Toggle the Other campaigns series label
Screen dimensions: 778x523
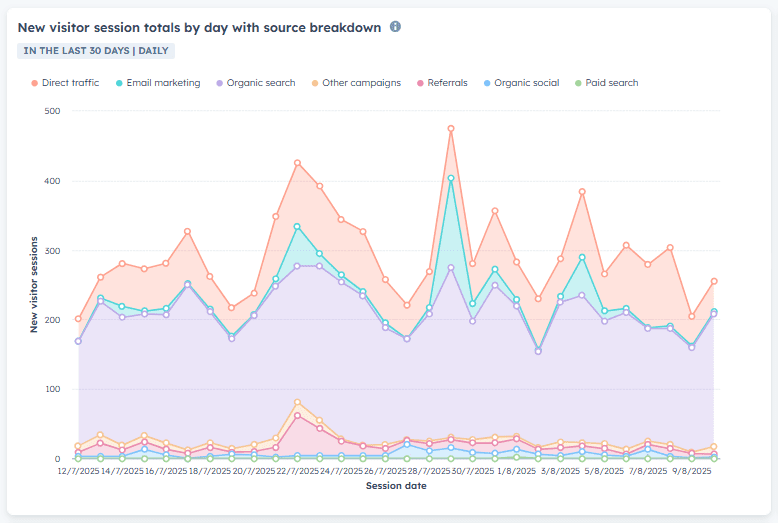362,83
